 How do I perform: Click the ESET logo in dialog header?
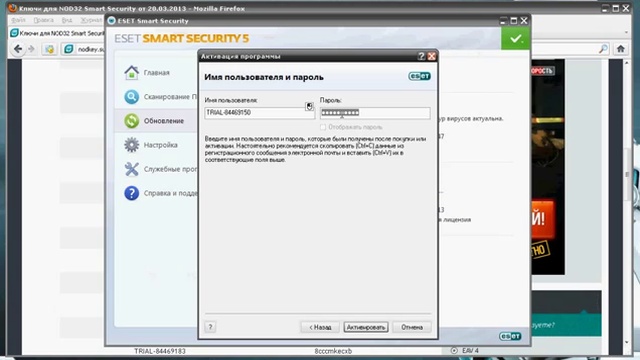point(419,76)
